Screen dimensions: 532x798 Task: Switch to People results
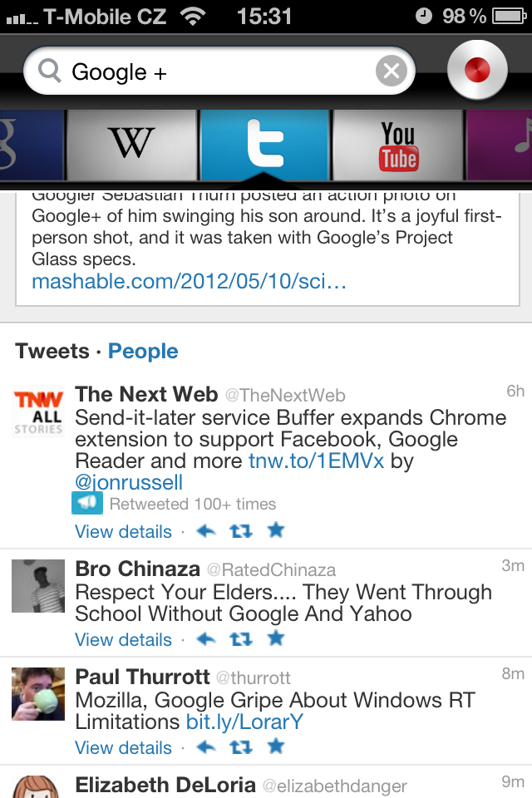pyautogui.click(x=143, y=351)
